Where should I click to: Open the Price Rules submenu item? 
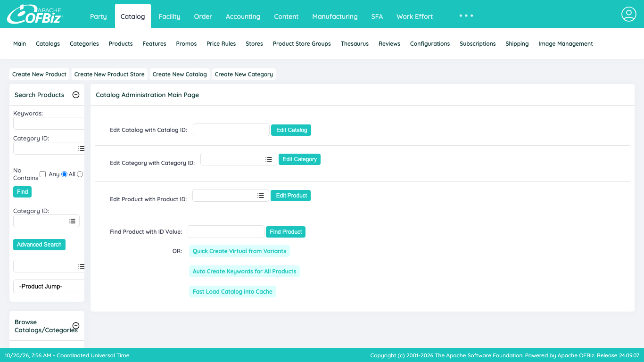pos(221,44)
